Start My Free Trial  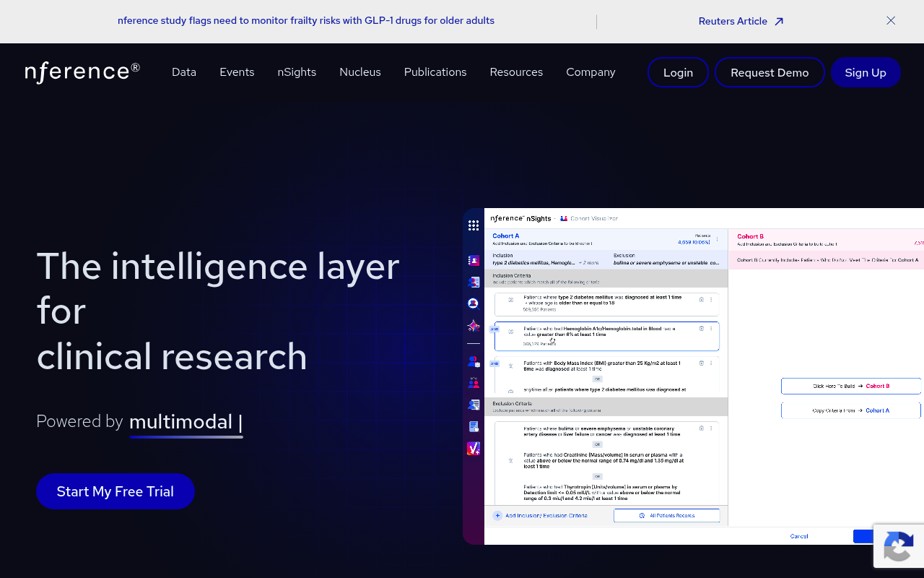tap(115, 491)
